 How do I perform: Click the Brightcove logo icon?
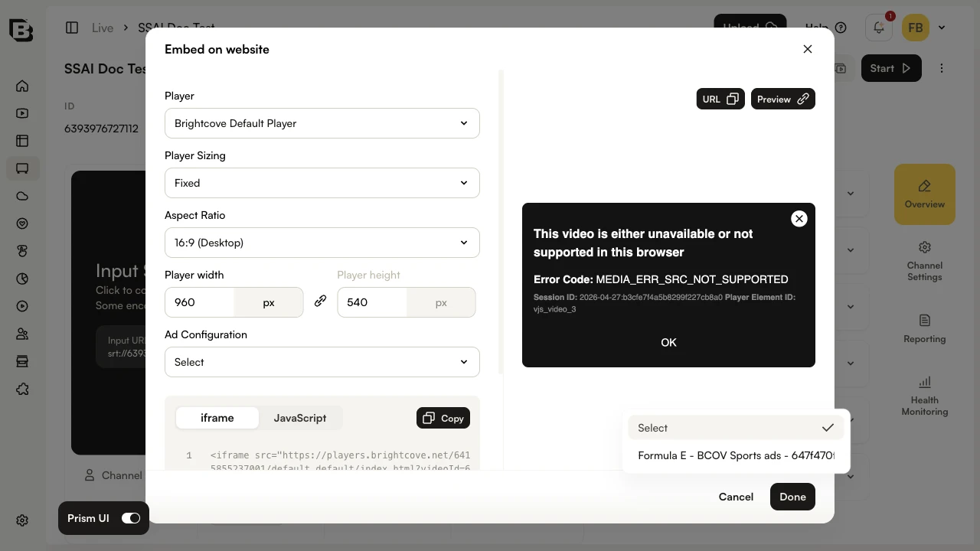21,30
